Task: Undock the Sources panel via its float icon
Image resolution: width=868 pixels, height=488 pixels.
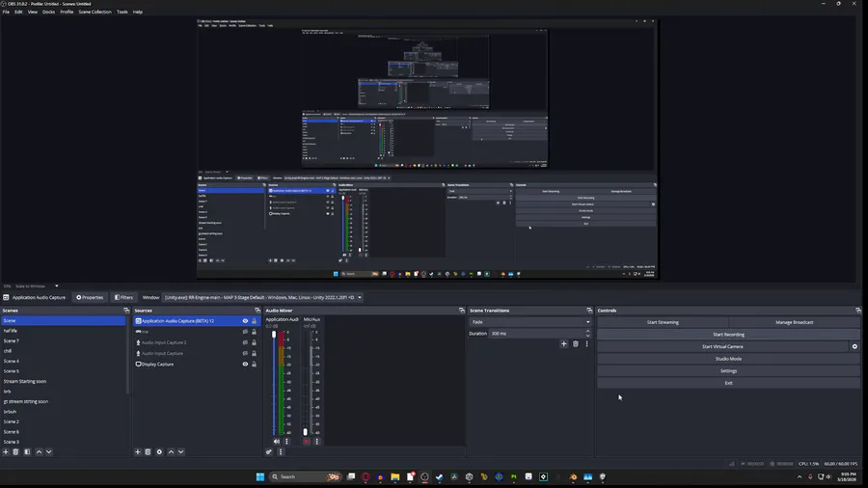Action: 258,311
